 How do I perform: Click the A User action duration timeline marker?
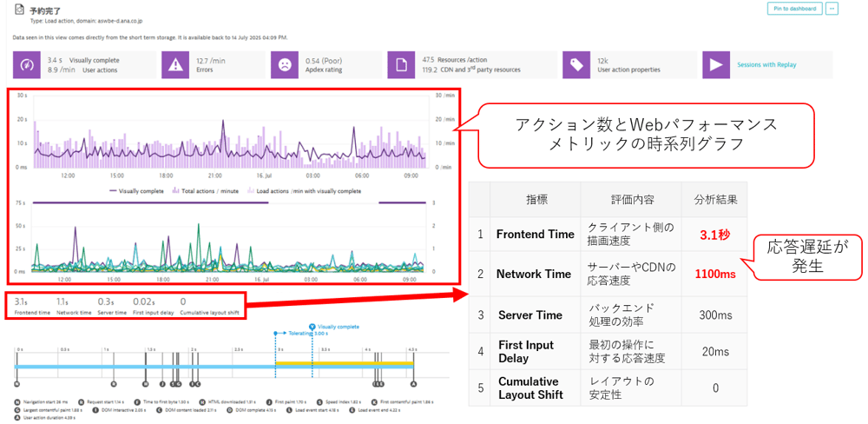click(x=413, y=383)
